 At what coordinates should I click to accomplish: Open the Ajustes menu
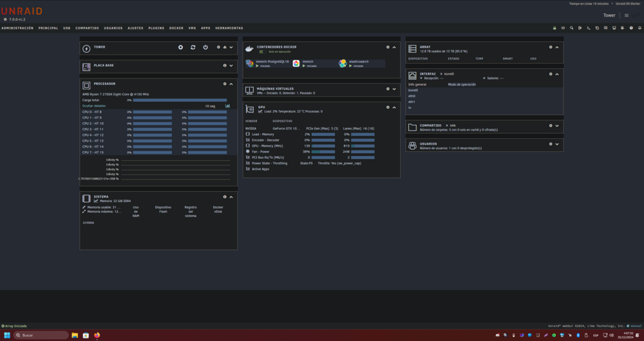click(x=135, y=28)
